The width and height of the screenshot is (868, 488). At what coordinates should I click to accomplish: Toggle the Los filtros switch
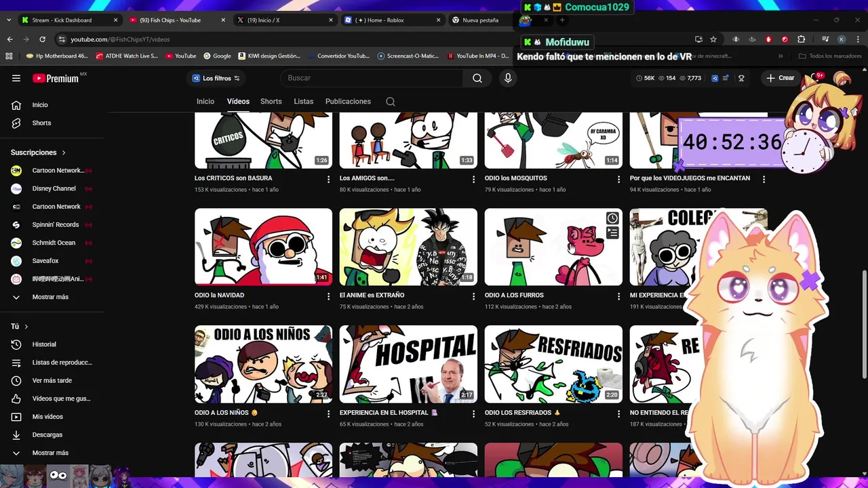pyautogui.click(x=216, y=78)
